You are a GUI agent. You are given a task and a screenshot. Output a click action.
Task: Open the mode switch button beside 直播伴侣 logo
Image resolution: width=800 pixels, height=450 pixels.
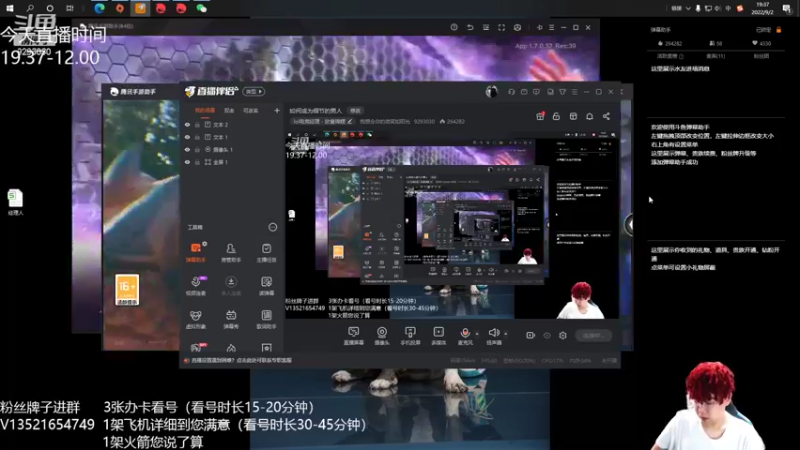point(254,92)
